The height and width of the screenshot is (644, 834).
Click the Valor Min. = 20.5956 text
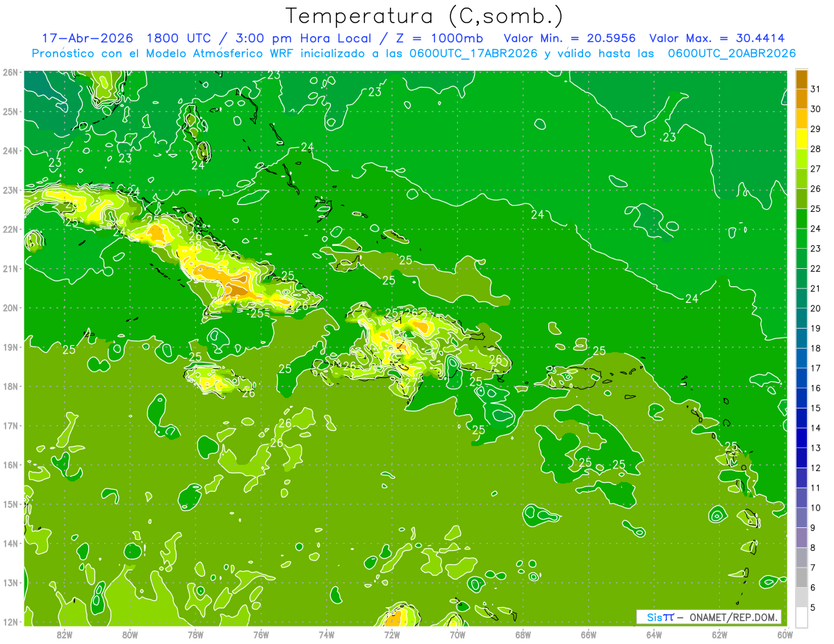pyautogui.click(x=569, y=38)
